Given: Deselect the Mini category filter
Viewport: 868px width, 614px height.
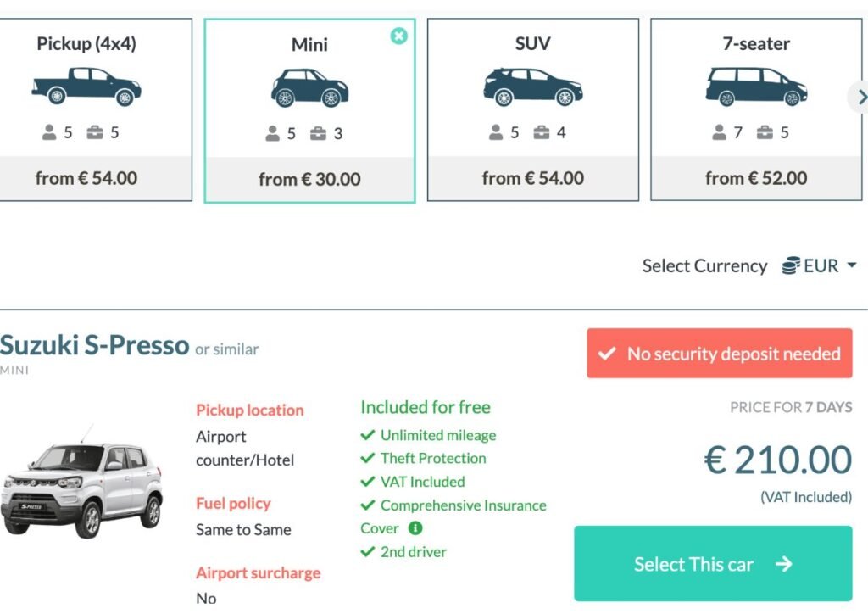Looking at the screenshot, I should click(398, 36).
